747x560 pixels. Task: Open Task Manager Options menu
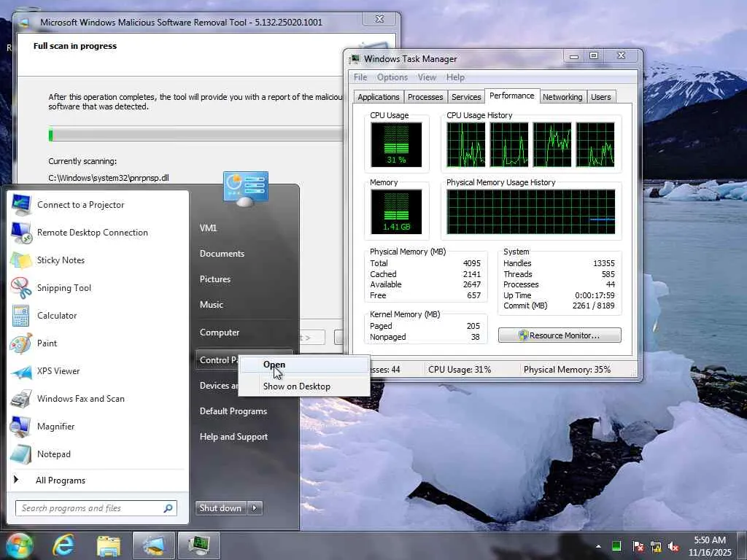coord(392,77)
